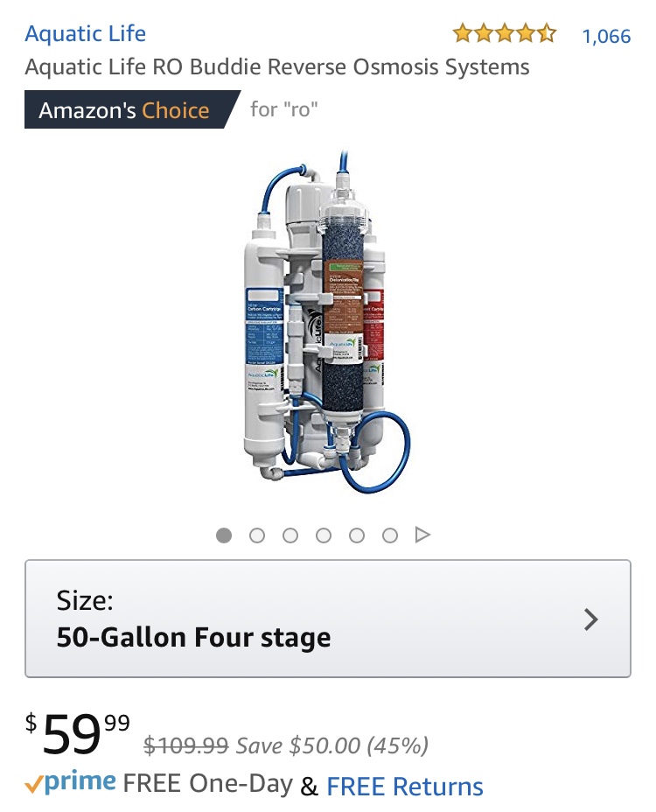Select the fifth image carousel dot

coord(356,535)
